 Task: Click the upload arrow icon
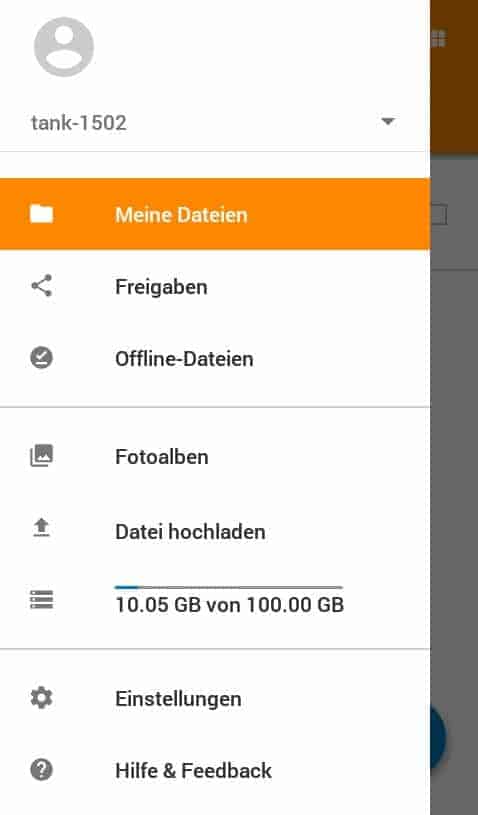point(42,528)
